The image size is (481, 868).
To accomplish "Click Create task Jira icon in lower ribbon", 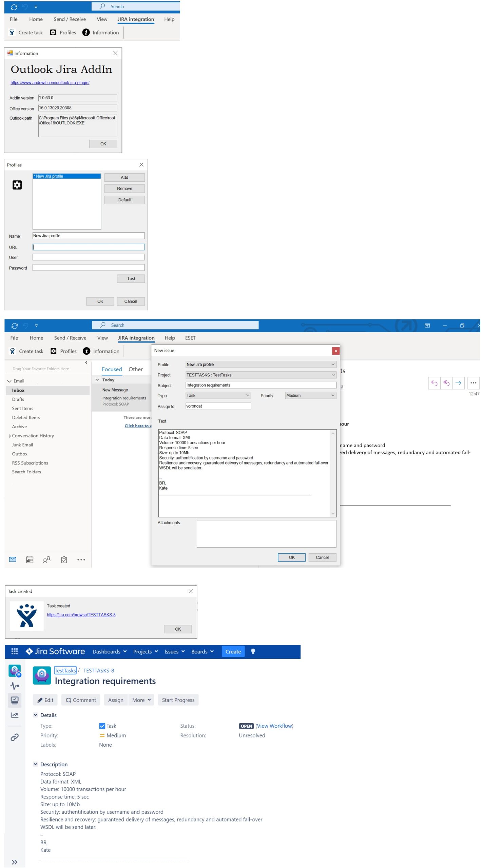I will pyautogui.click(x=12, y=351).
